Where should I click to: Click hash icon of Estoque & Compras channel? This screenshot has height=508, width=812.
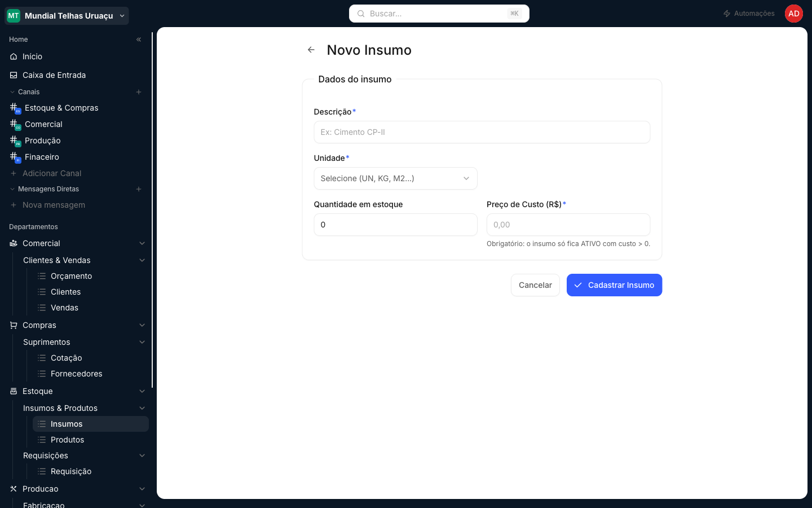tap(15, 108)
